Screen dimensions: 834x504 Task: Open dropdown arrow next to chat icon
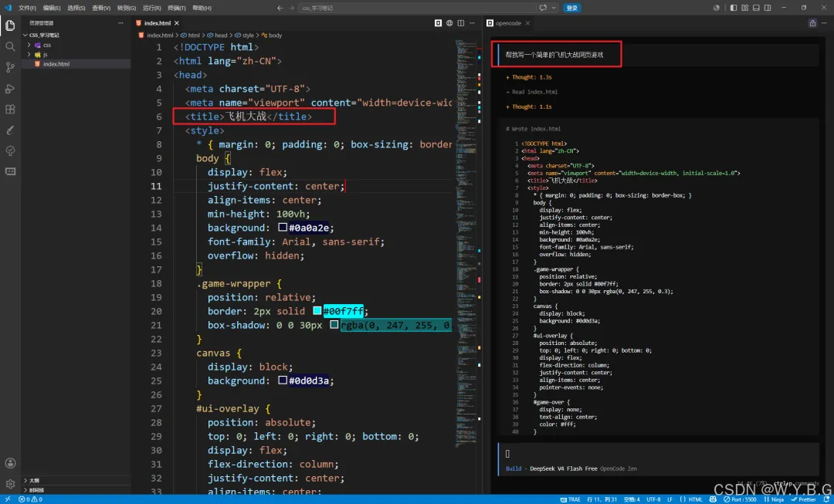point(553,8)
